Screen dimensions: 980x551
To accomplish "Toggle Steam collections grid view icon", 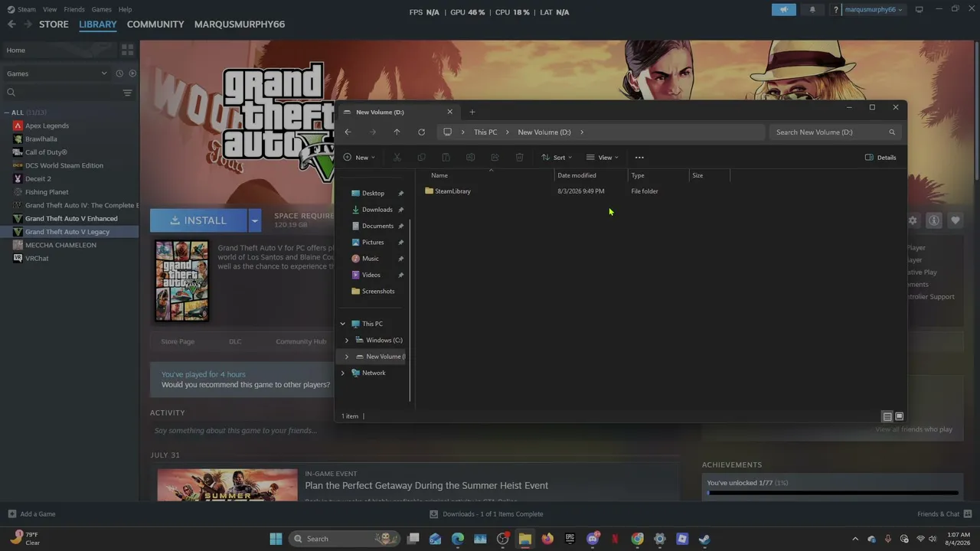I will coord(127,50).
